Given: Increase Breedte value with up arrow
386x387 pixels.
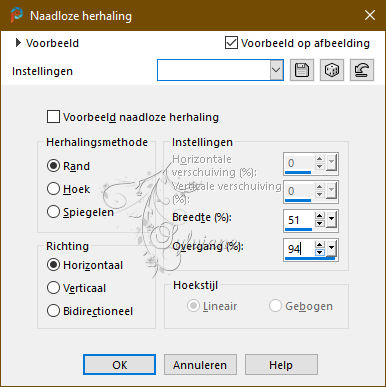Looking at the screenshot, I should point(320,216).
